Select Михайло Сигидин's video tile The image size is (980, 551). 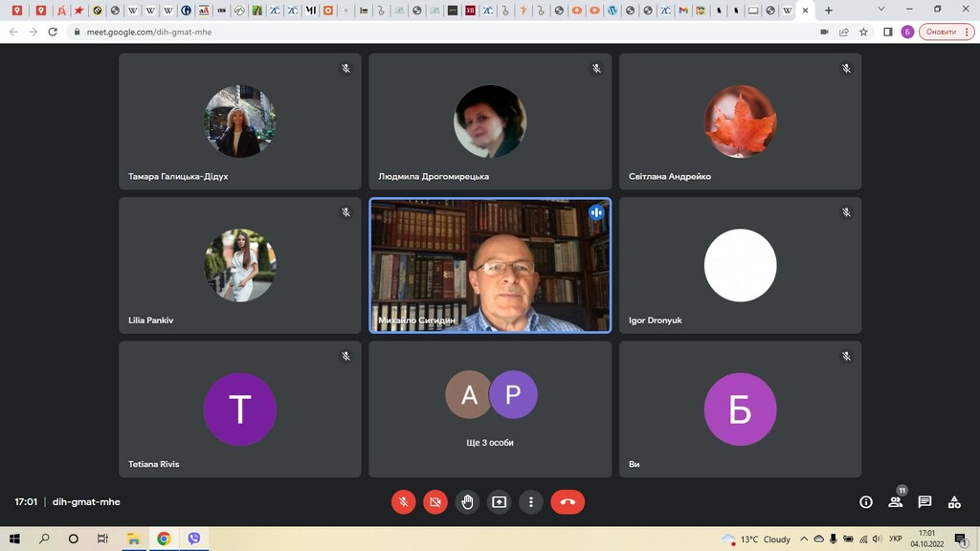pos(490,265)
